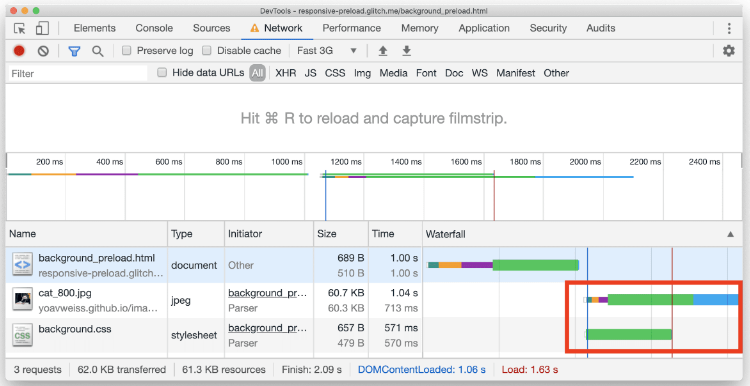750x386 pixels.
Task: Select the All filter type
Action: (257, 73)
